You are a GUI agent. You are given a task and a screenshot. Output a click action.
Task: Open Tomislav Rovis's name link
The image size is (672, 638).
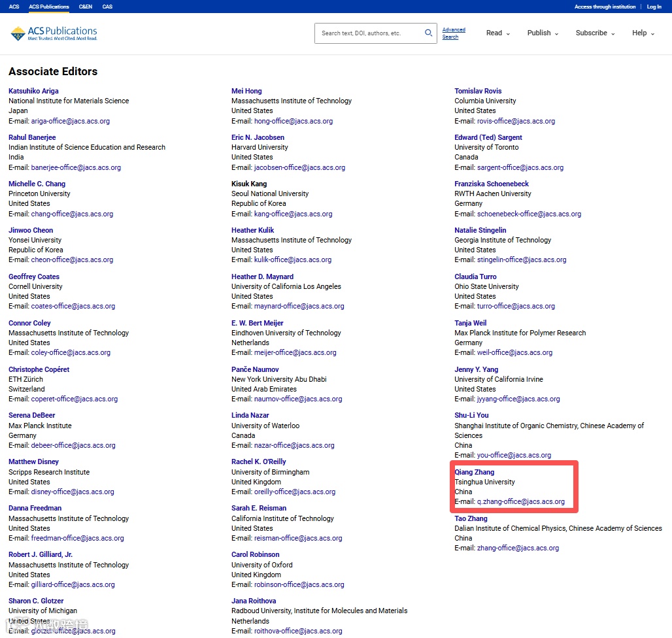point(478,91)
